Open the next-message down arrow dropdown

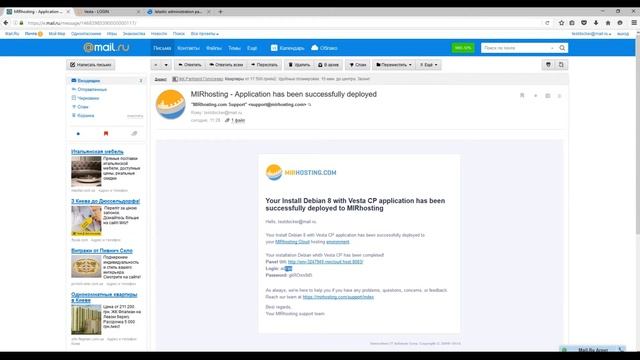(166, 64)
